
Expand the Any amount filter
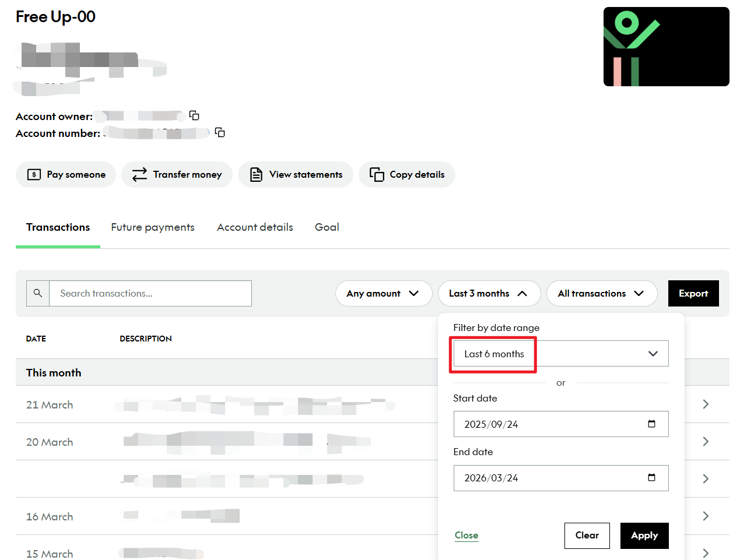[x=383, y=293]
